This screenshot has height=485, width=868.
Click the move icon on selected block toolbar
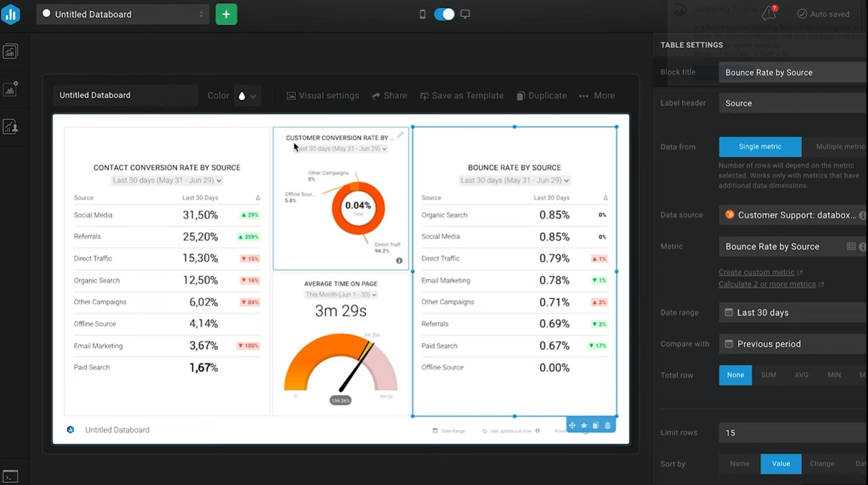point(572,425)
